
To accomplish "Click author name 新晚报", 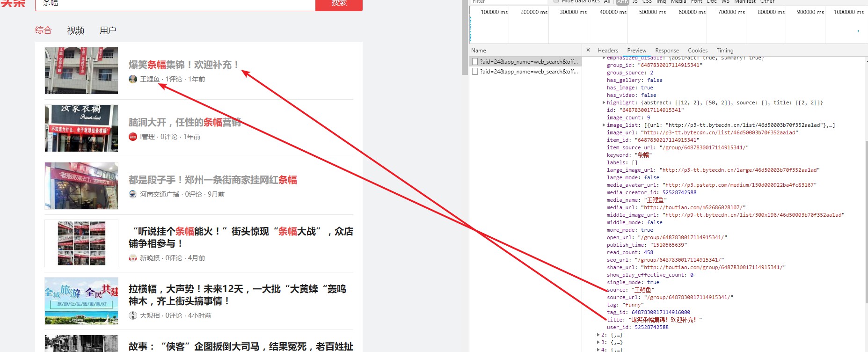I will (x=150, y=258).
